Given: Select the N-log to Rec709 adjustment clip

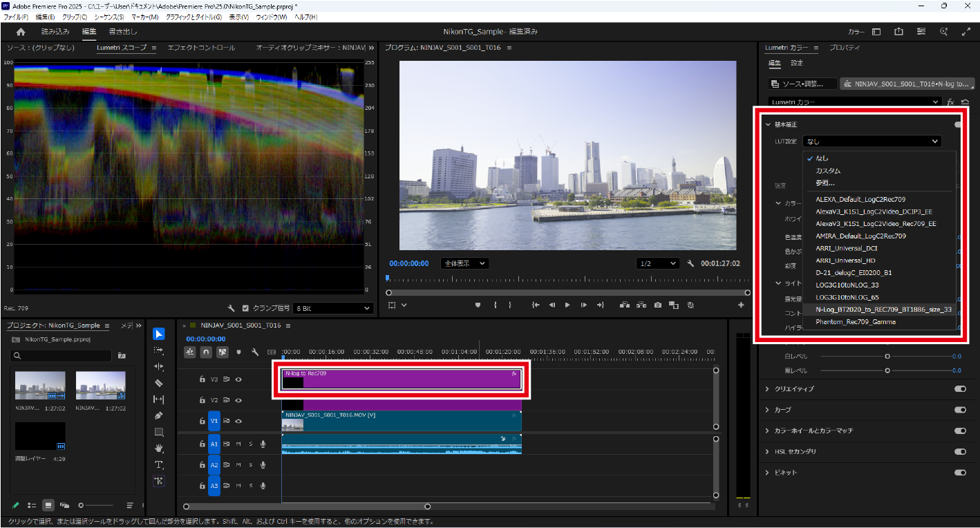Looking at the screenshot, I should (401, 379).
